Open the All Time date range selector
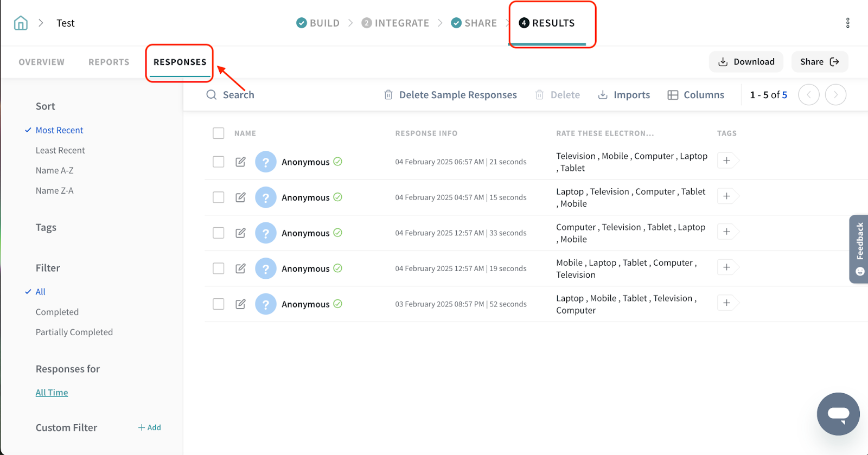This screenshot has height=455, width=868. tap(52, 393)
